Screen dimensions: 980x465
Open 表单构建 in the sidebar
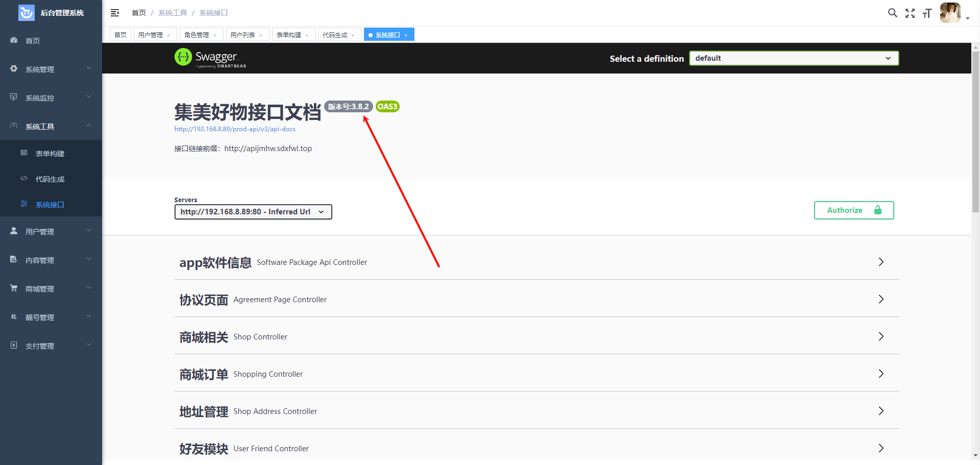(51, 153)
